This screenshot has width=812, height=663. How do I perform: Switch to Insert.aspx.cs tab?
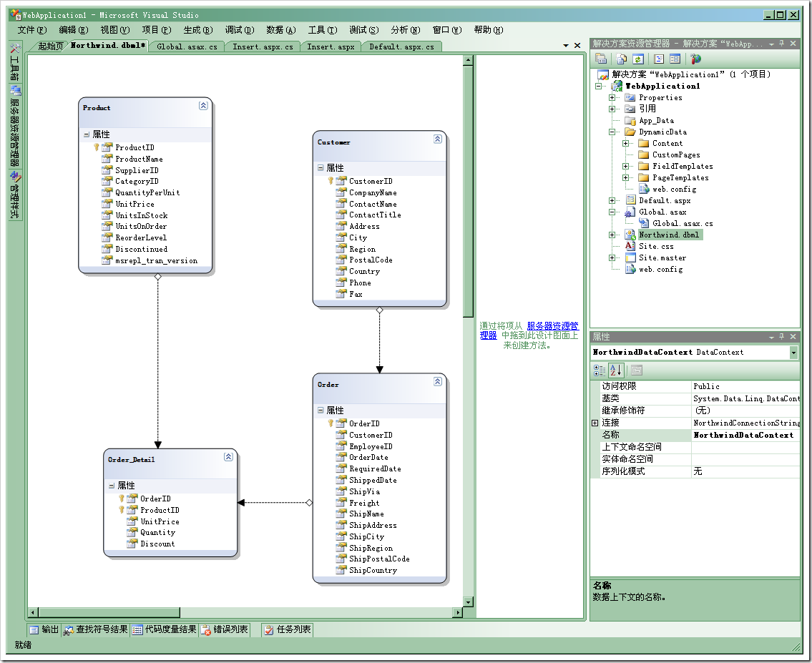click(x=263, y=46)
